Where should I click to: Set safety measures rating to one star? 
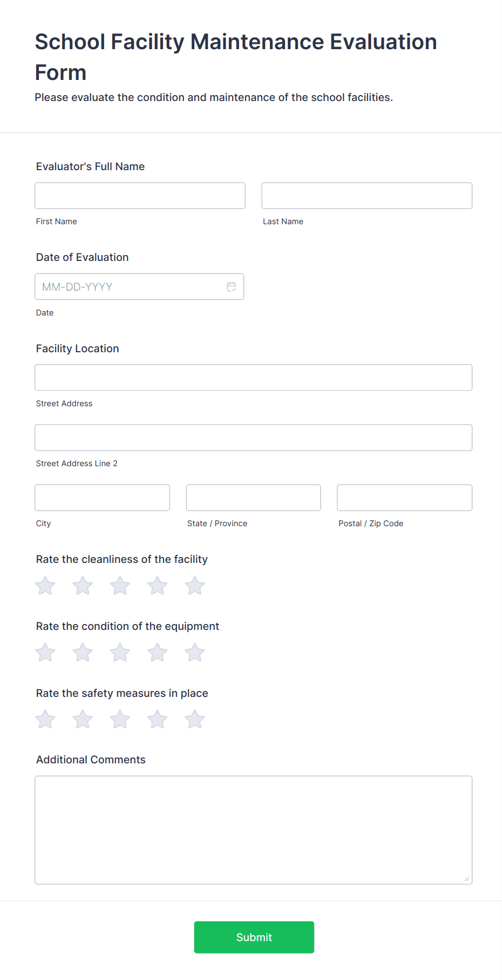45,719
